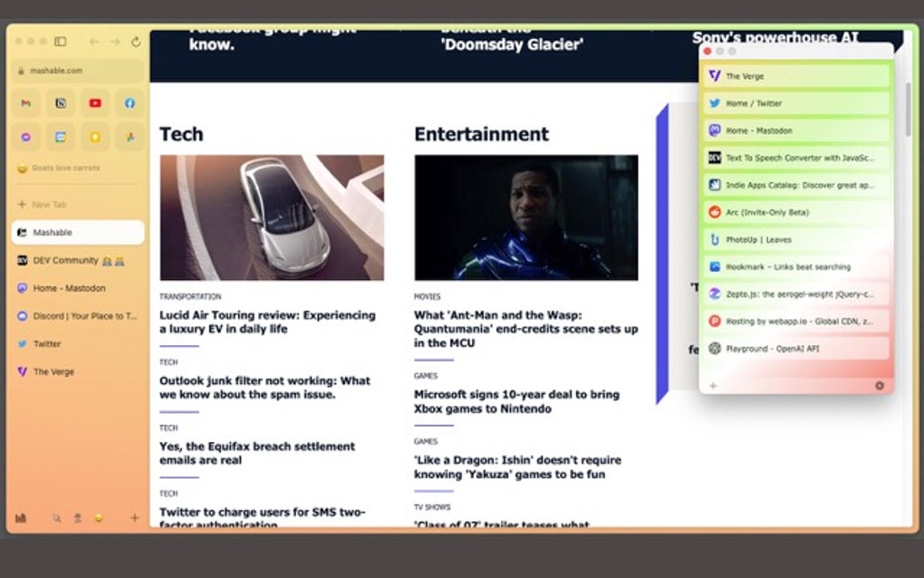Click the MOVIES category label
The width and height of the screenshot is (924, 578).
tap(428, 296)
